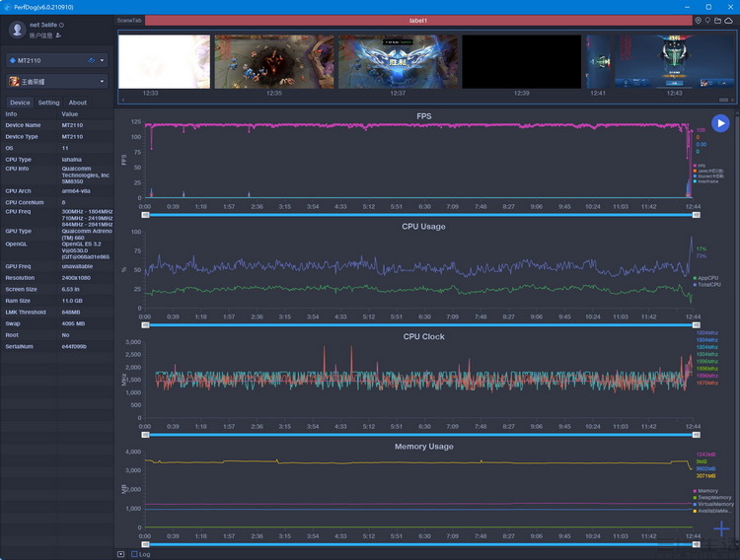Click the blue play button beside FPS chart
The height and width of the screenshot is (560, 740).
(720, 123)
